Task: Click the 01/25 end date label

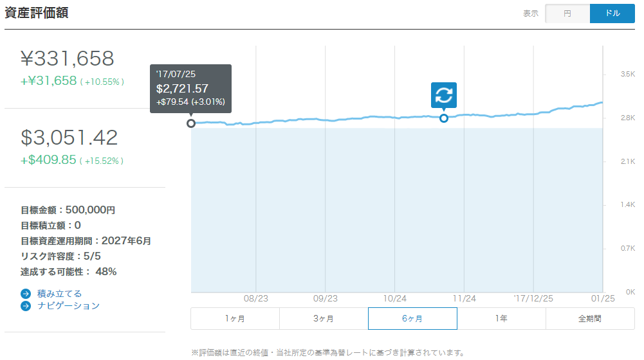Action: (x=603, y=299)
